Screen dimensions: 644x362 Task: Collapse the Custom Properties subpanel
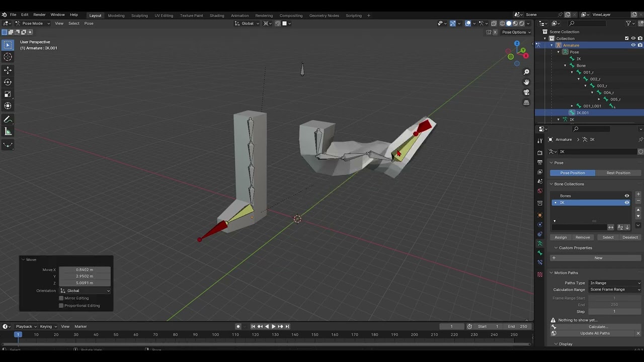click(556, 248)
